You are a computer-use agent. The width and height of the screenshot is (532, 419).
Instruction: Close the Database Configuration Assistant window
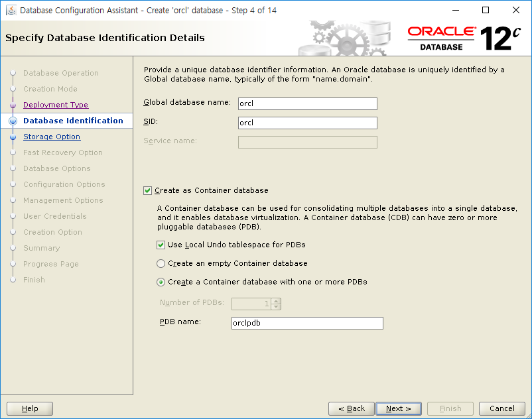point(515,10)
